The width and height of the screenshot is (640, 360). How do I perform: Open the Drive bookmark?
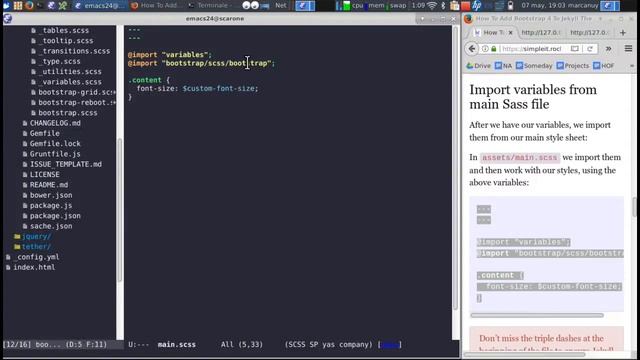point(478,66)
